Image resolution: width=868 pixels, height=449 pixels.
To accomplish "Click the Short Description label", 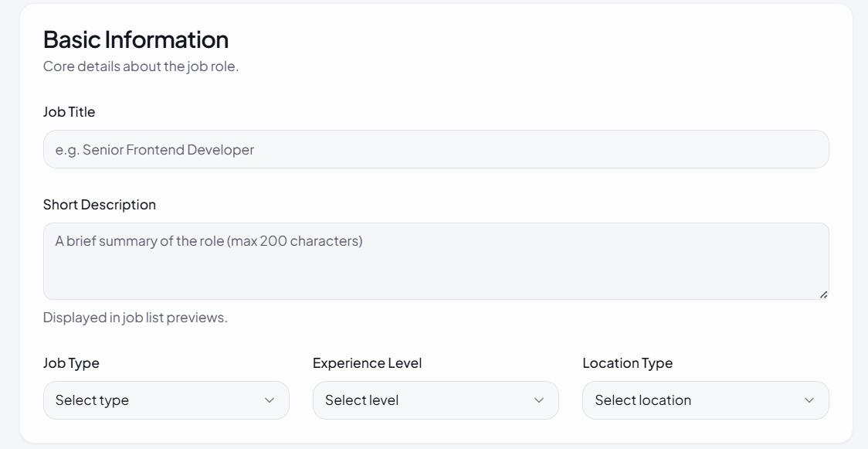I will click(x=100, y=205).
